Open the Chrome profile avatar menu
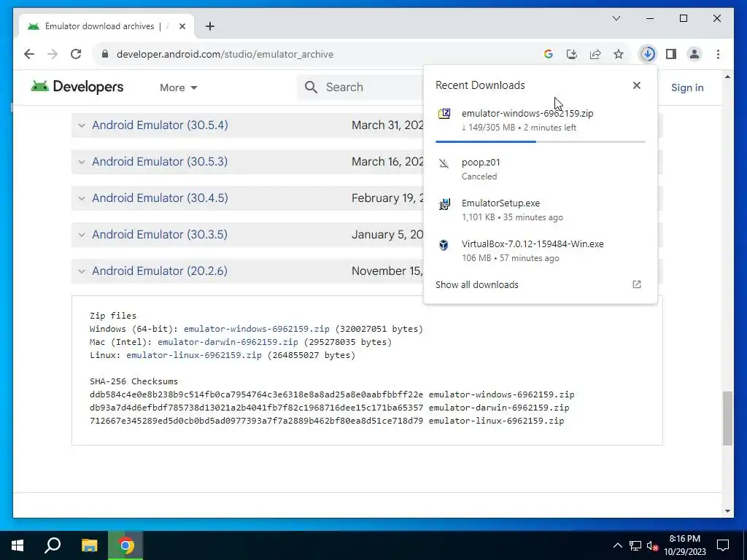 tap(694, 54)
